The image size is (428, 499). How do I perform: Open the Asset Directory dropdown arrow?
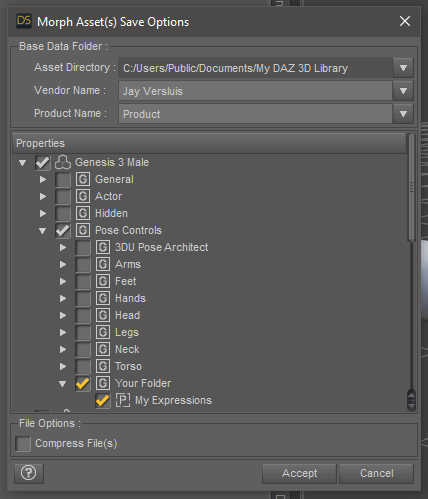[x=403, y=68]
